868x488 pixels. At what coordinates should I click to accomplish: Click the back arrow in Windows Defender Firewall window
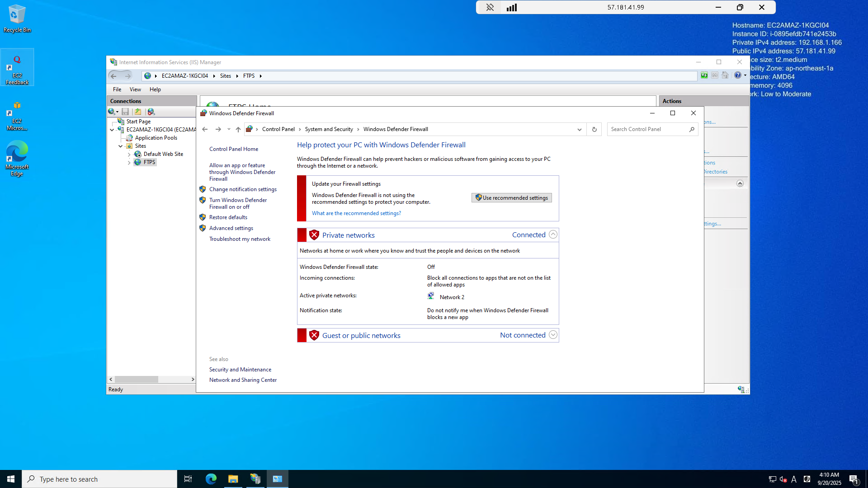(x=205, y=129)
